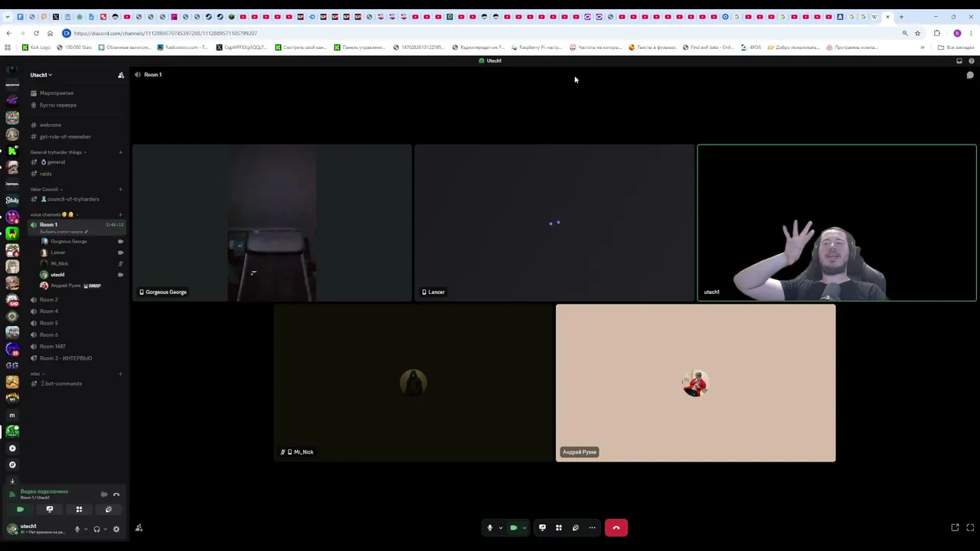Toggle noise suppression in voice status panel

(x=104, y=494)
